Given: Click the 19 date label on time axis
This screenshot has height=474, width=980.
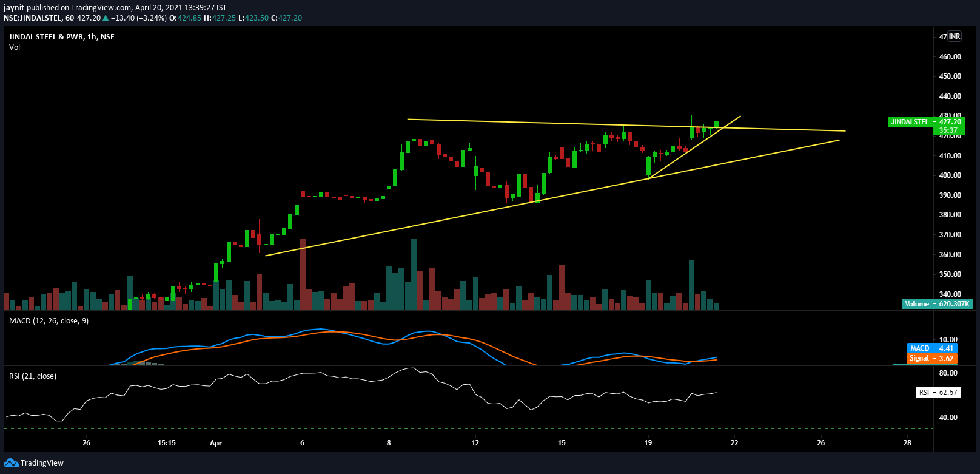Looking at the screenshot, I should point(648,443).
